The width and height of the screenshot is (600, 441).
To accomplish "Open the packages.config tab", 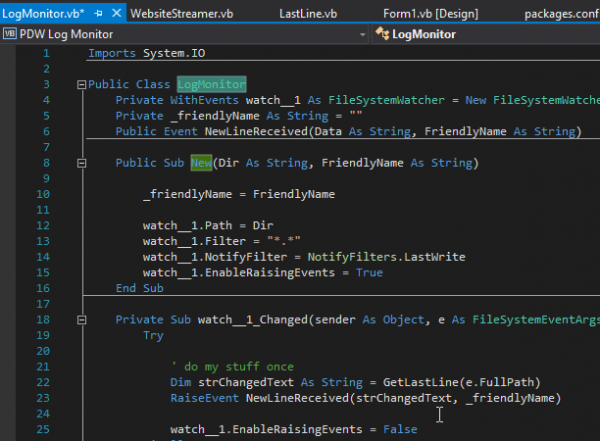I will 563,11.
